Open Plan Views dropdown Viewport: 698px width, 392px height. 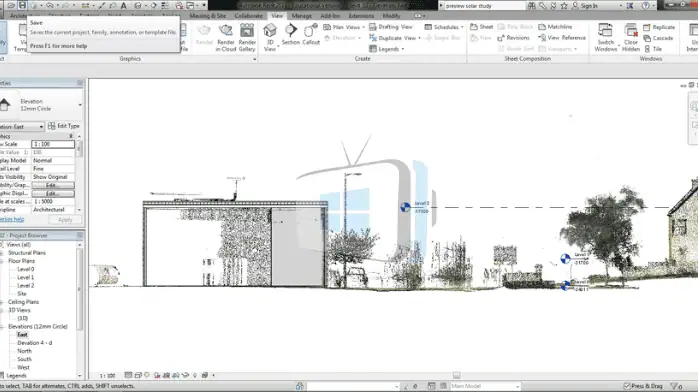[344, 27]
